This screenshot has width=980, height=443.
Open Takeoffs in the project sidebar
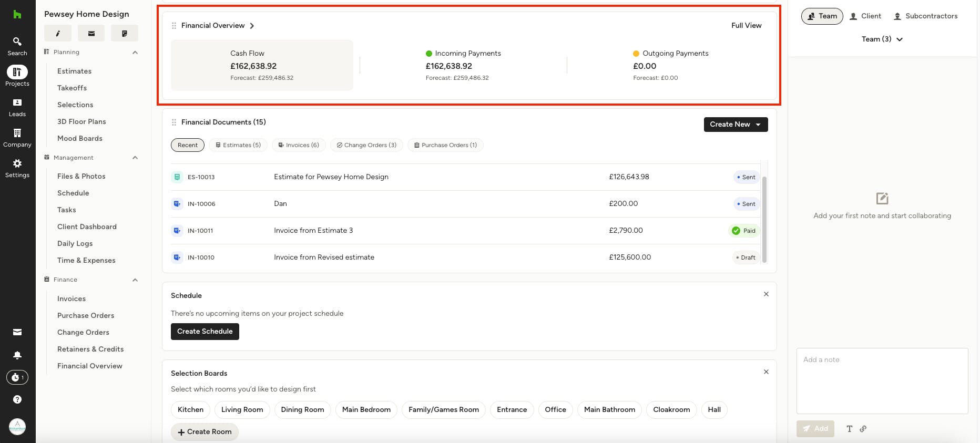pyautogui.click(x=72, y=88)
